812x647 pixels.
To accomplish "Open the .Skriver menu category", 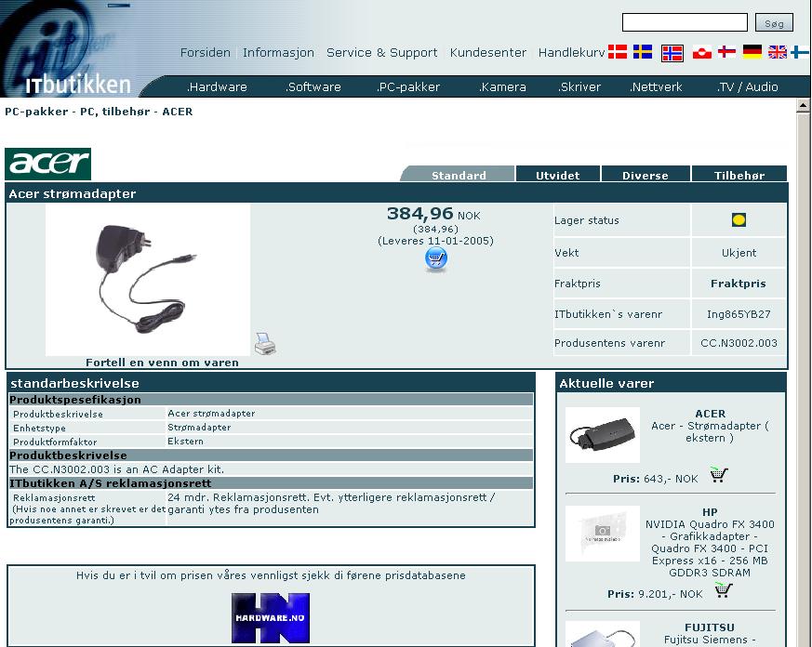I will pos(579,87).
